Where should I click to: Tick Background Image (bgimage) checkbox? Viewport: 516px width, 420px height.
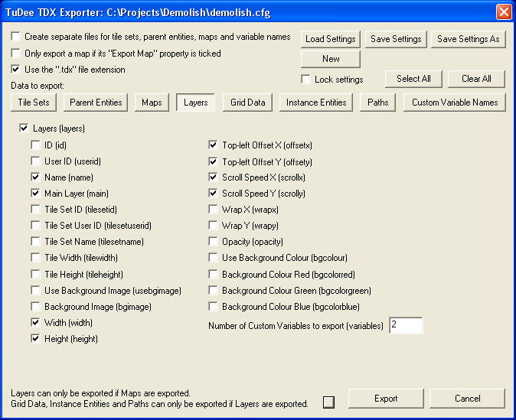point(35,306)
